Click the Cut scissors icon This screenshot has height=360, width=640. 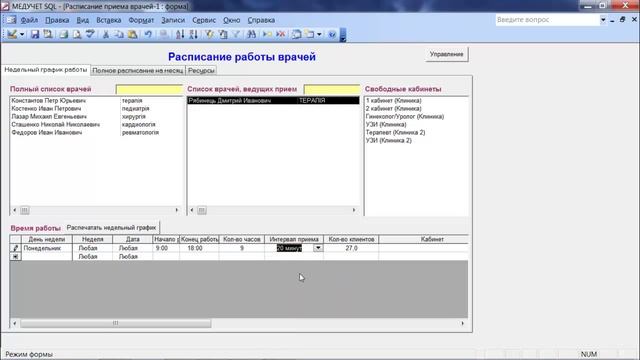(x=106, y=34)
